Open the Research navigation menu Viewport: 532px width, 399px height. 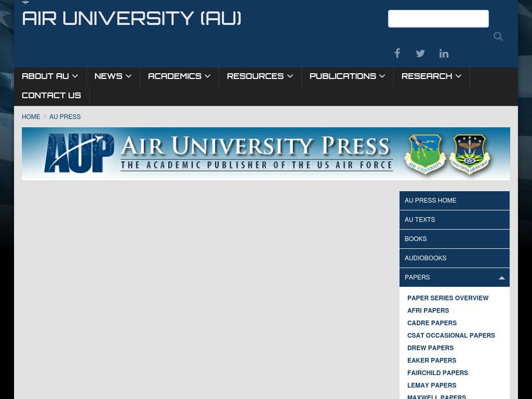click(x=431, y=76)
